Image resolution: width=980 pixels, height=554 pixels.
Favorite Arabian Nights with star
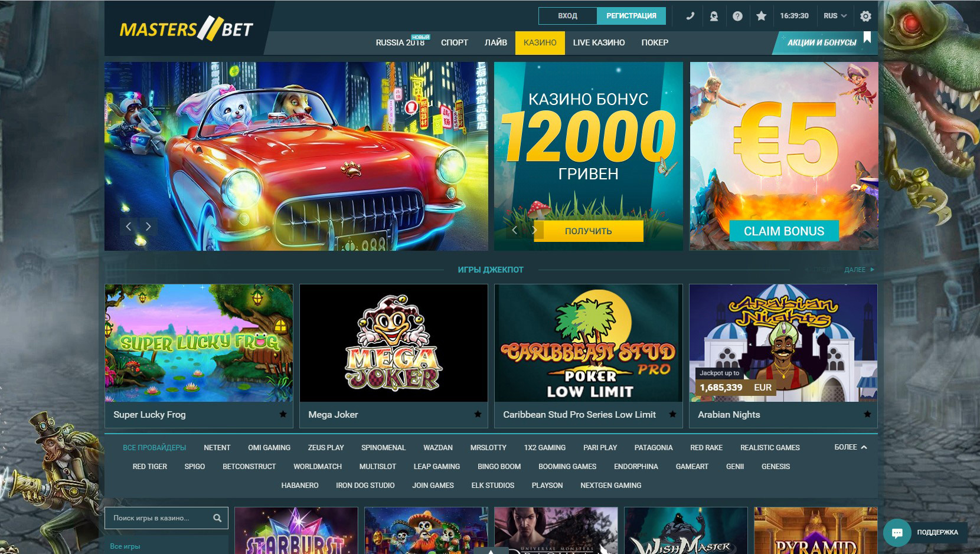click(867, 414)
